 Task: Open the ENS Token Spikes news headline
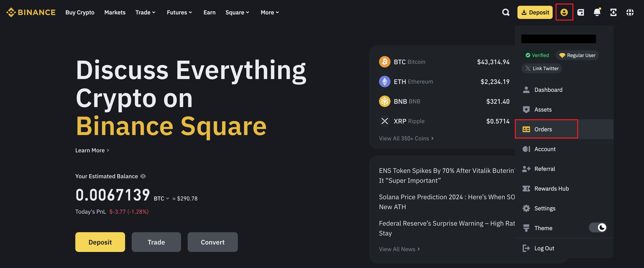[447, 176]
